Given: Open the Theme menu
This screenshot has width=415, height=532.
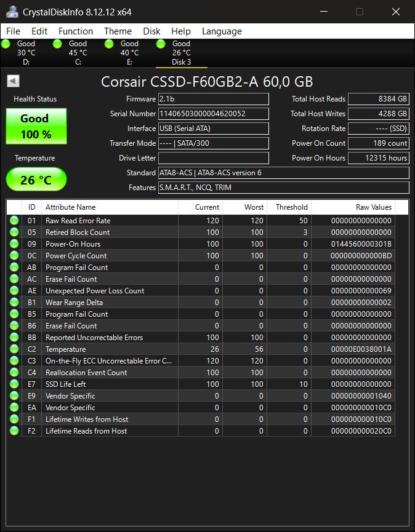Looking at the screenshot, I should pos(118,31).
